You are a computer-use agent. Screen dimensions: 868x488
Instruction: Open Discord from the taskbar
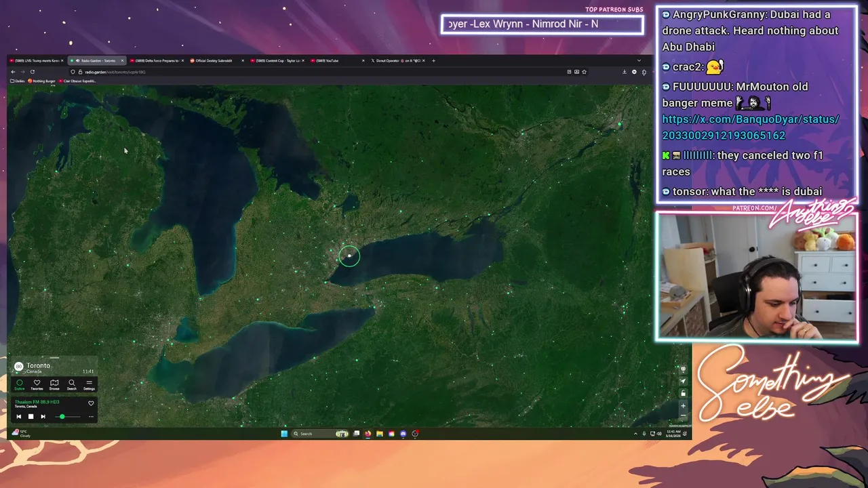tap(403, 434)
